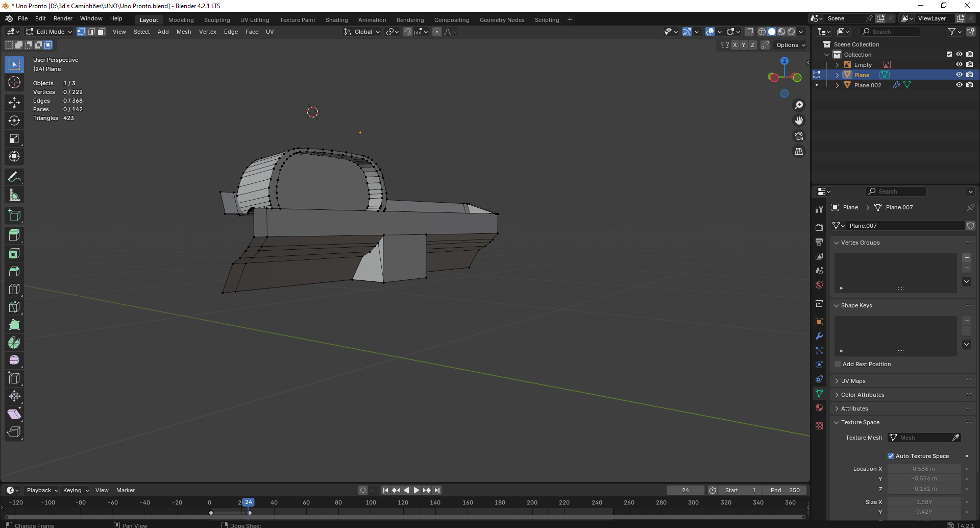Open the Material properties tab
Viewport: 980px width, 528px height.
(x=819, y=407)
